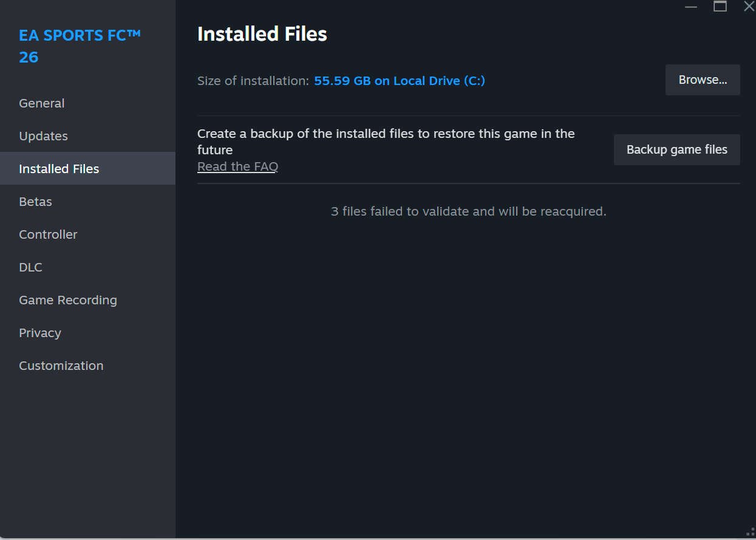Viewport: 756px width, 540px height.
Task: Click the files failed to validate message
Action: pos(468,211)
